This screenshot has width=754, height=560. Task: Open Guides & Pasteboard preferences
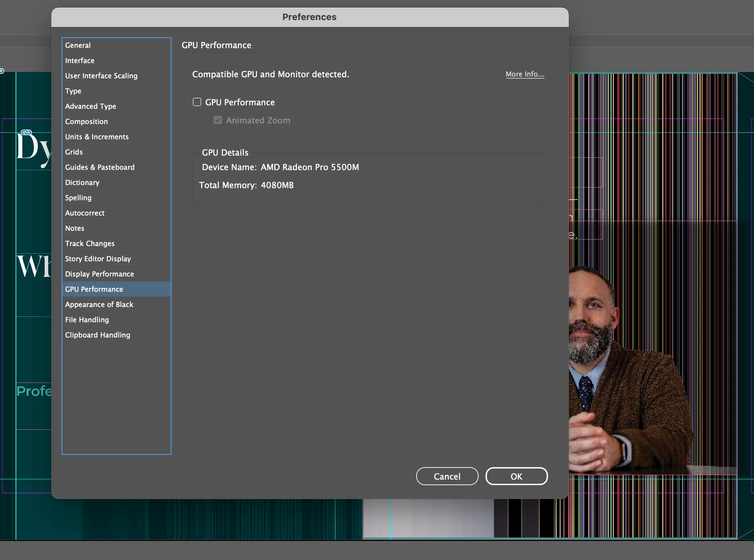click(100, 167)
